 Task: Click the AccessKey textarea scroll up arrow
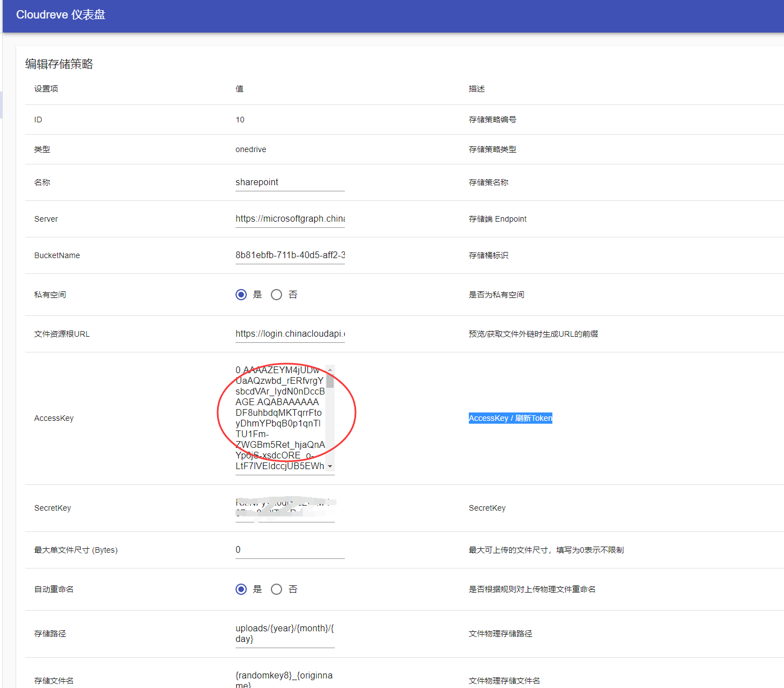tap(330, 370)
